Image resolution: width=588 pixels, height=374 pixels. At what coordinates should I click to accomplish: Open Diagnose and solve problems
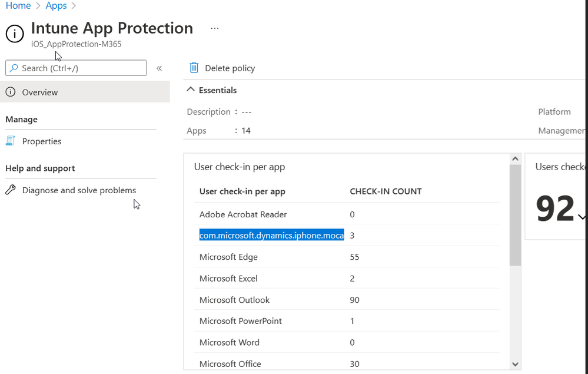78,190
